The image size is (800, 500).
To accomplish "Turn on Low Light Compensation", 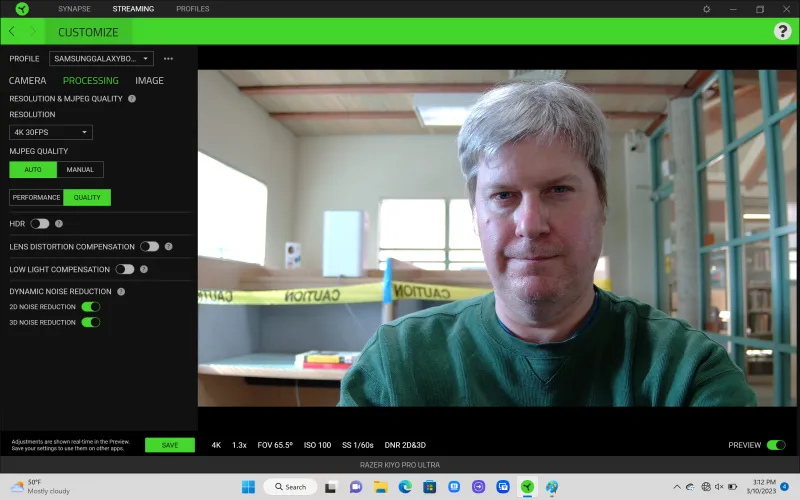I will tap(125, 269).
